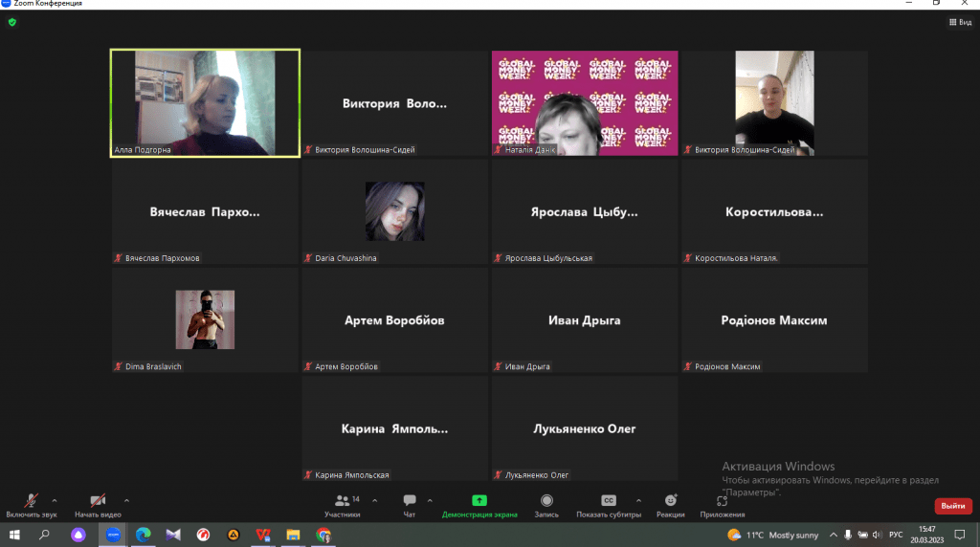Select Daria Chuvashina participant tile
980x547 pixels.
coord(394,211)
